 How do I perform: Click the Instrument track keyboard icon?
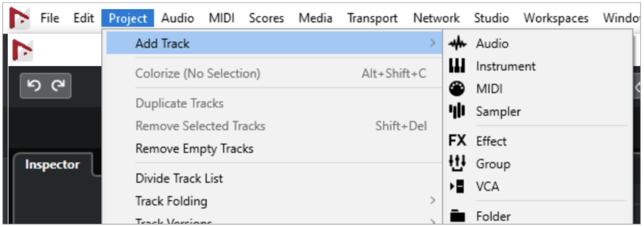tap(457, 66)
